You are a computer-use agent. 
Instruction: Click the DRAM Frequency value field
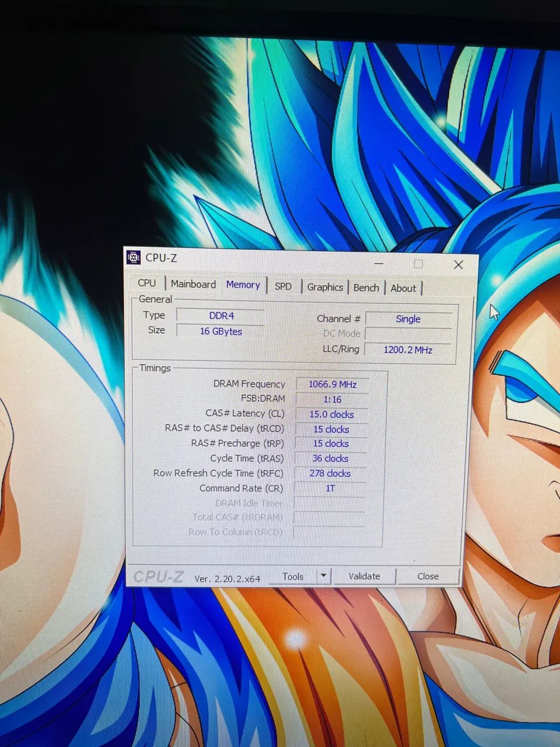point(332,384)
